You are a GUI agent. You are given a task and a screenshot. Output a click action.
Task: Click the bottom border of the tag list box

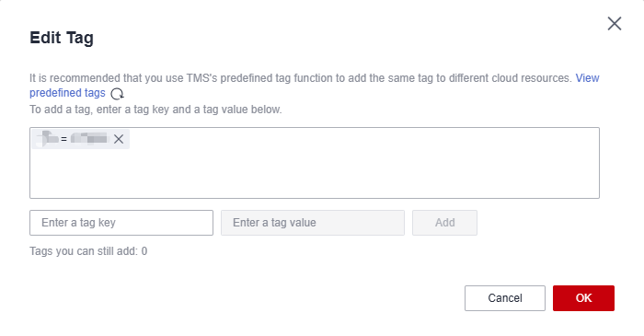315,199
